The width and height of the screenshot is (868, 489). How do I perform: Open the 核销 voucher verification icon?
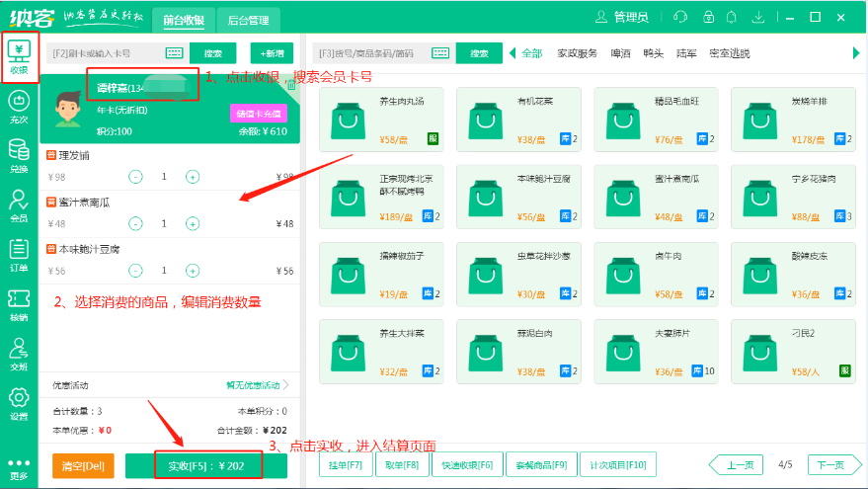click(x=19, y=303)
